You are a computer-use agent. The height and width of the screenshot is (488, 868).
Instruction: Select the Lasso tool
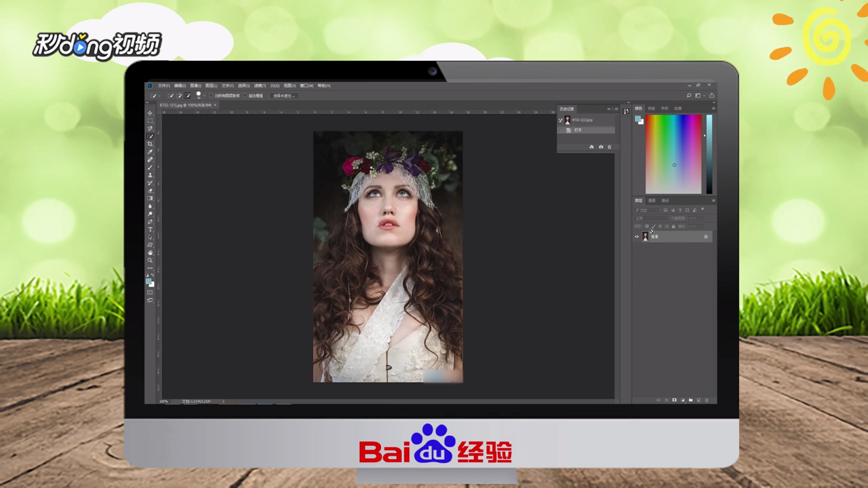pyautogui.click(x=150, y=128)
